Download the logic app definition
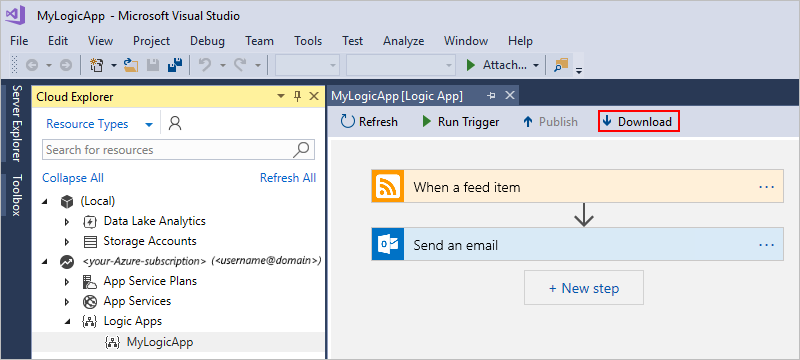 click(638, 122)
